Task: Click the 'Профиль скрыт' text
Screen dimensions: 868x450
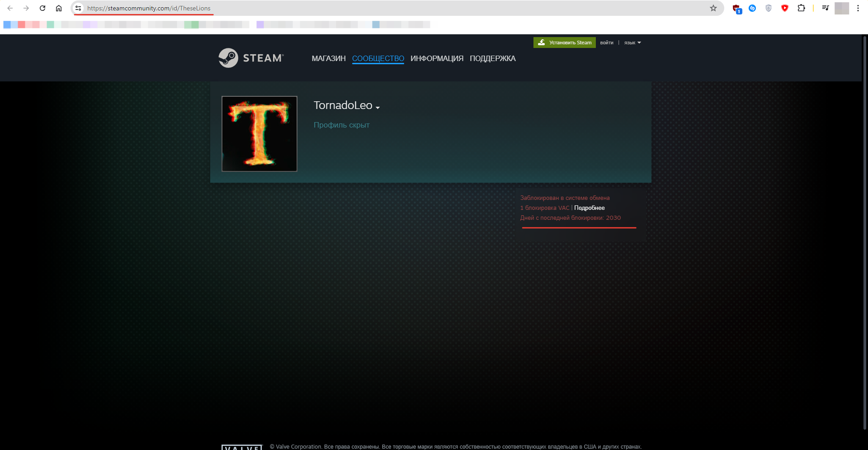Action: pos(342,125)
